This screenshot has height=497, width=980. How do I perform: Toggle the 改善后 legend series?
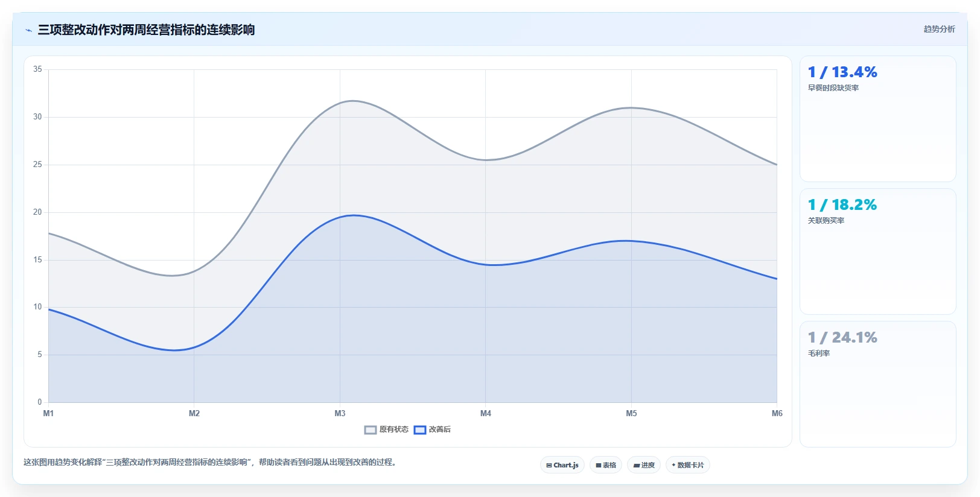click(x=432, y=429)
